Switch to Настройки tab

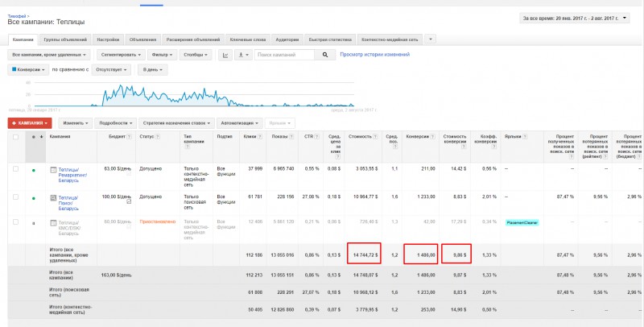[x=108, y=39]
